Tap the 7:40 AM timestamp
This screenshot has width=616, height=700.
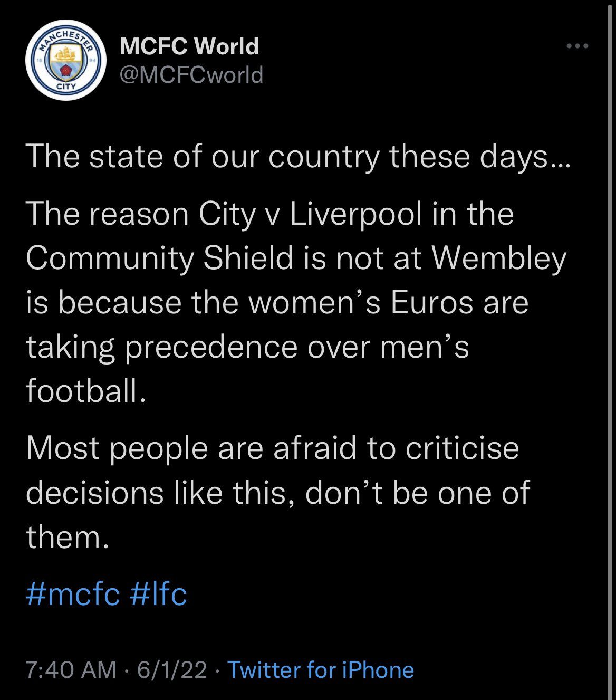(71, 670)
